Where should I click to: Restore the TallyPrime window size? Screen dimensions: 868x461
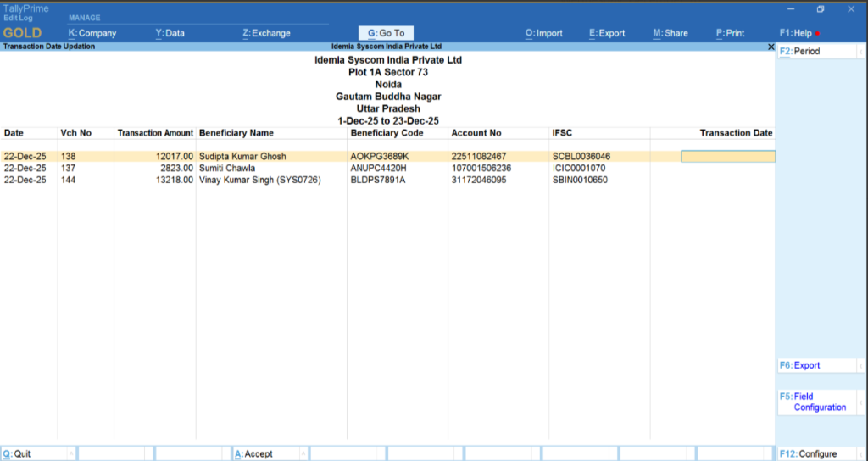pos(820,9)
